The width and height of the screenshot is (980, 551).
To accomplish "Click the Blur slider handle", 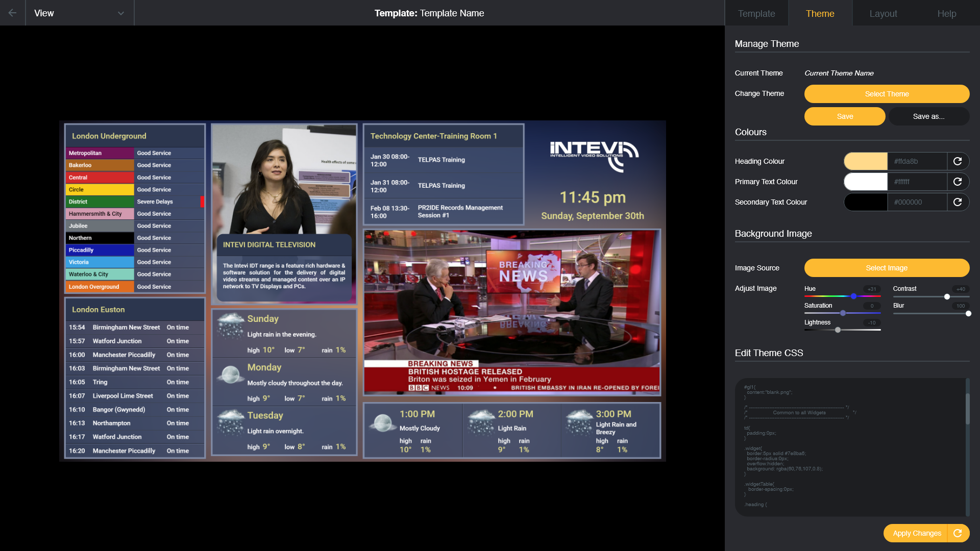I will pos(968,313).
